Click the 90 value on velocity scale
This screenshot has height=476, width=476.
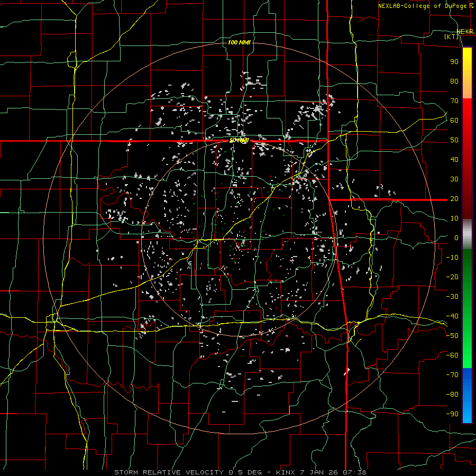(x=454, y=62)
